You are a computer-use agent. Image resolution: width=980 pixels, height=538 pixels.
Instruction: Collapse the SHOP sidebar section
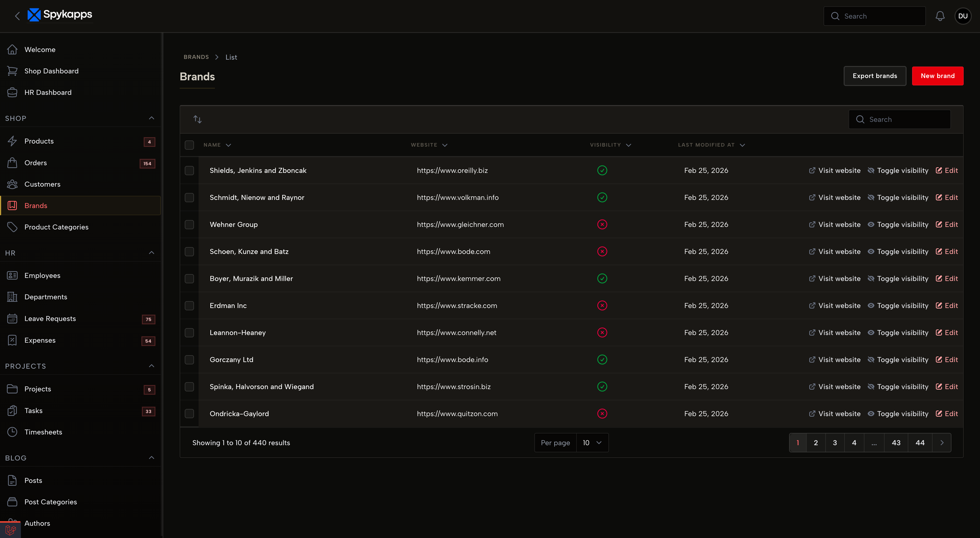pyautogui.click(x=151, y=118)
